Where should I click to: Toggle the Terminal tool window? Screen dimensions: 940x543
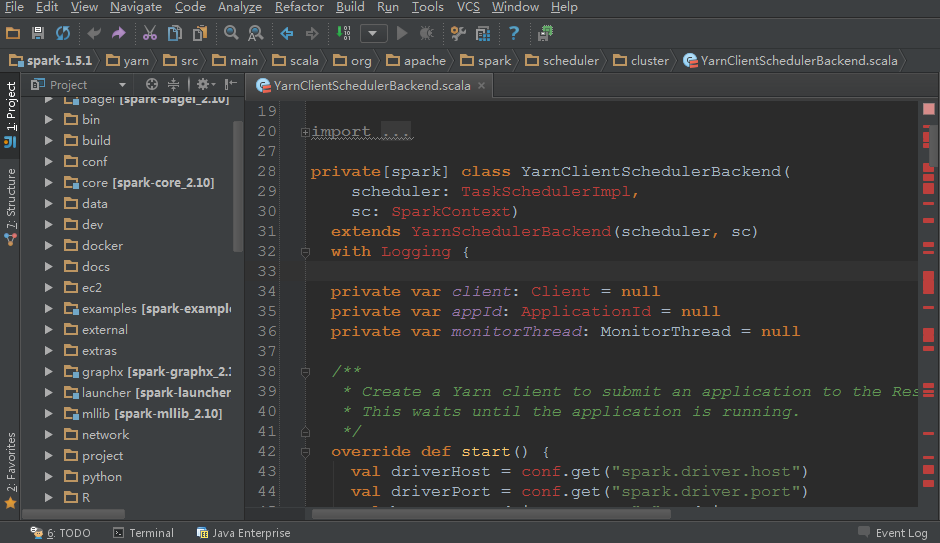(143, 533)
